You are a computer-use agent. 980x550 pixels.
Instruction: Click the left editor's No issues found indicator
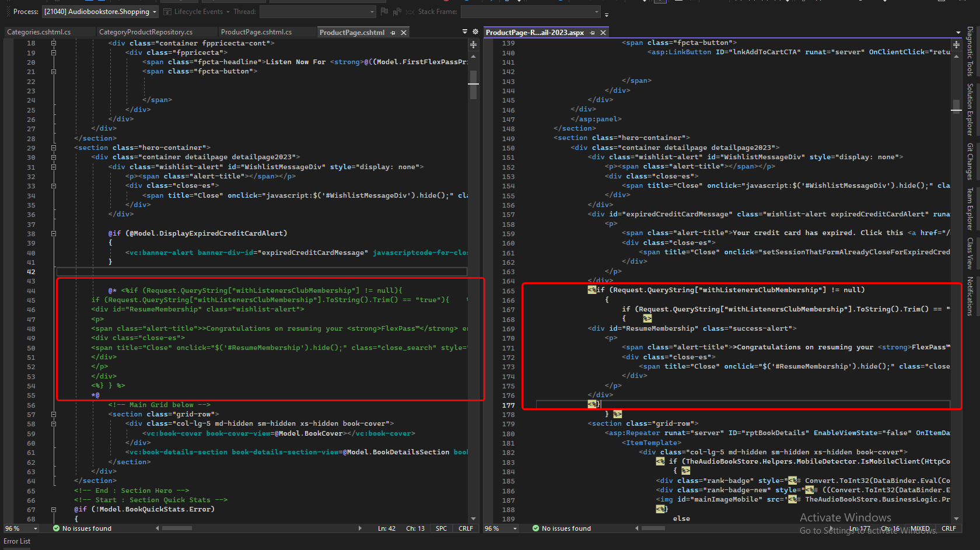[x=87, y=528]
